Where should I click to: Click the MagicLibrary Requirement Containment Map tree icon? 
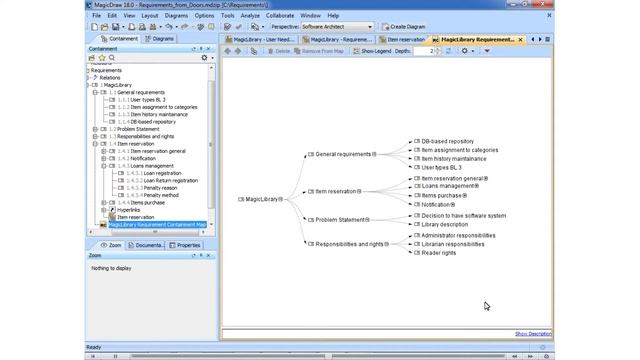tap(103, 225)
